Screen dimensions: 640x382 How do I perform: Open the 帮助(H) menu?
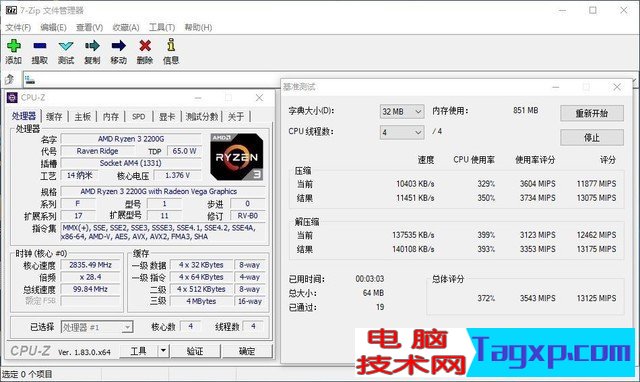(198, 27)
